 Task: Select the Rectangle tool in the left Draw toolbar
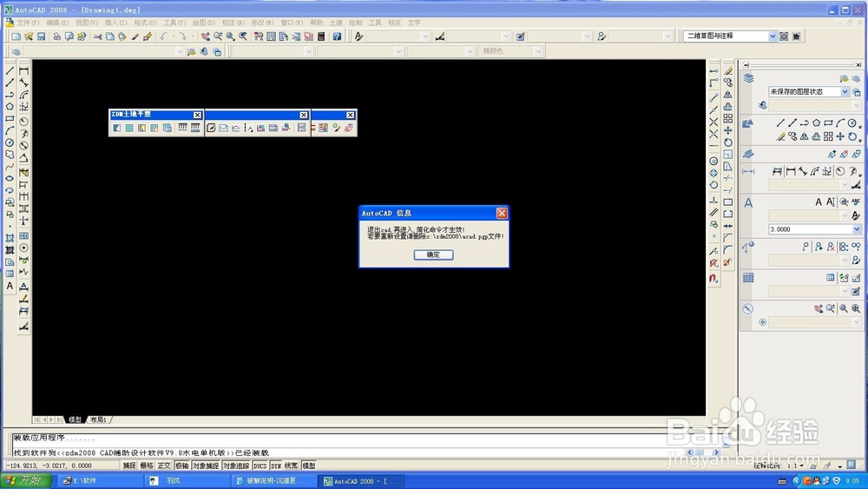point(10,118)
